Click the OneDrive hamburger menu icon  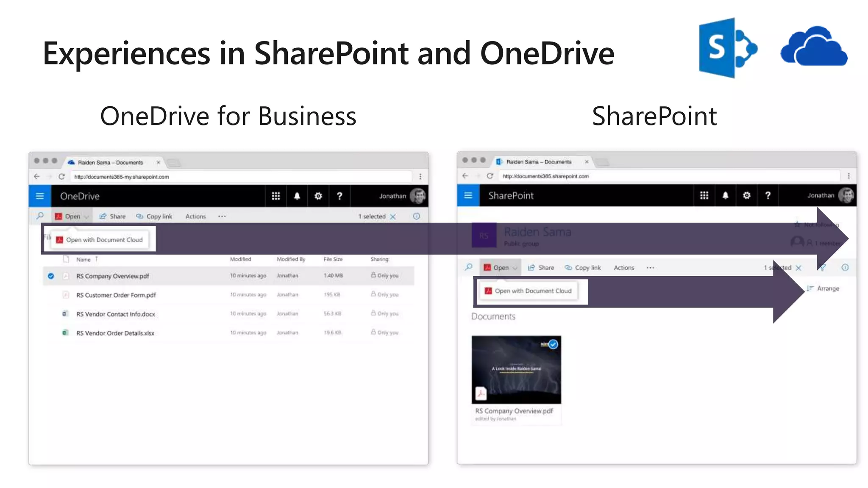click(40, 196)
